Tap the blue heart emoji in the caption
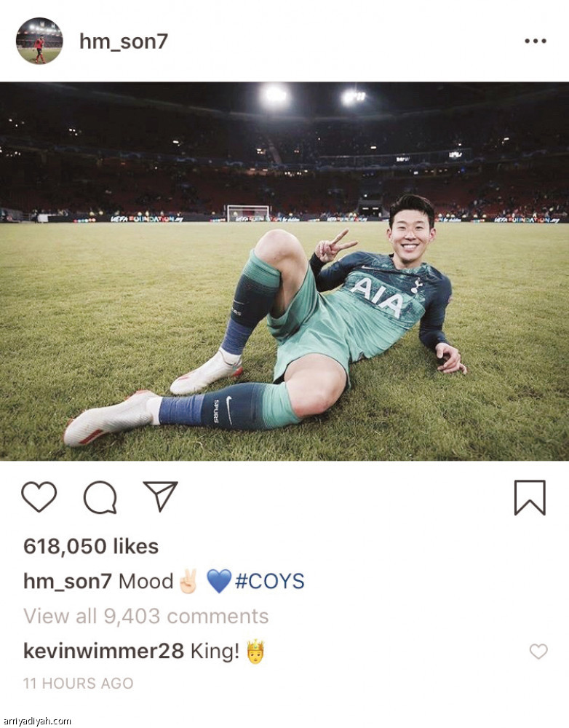Viewport: 569px width, 728px height. [x=218, y=581]
